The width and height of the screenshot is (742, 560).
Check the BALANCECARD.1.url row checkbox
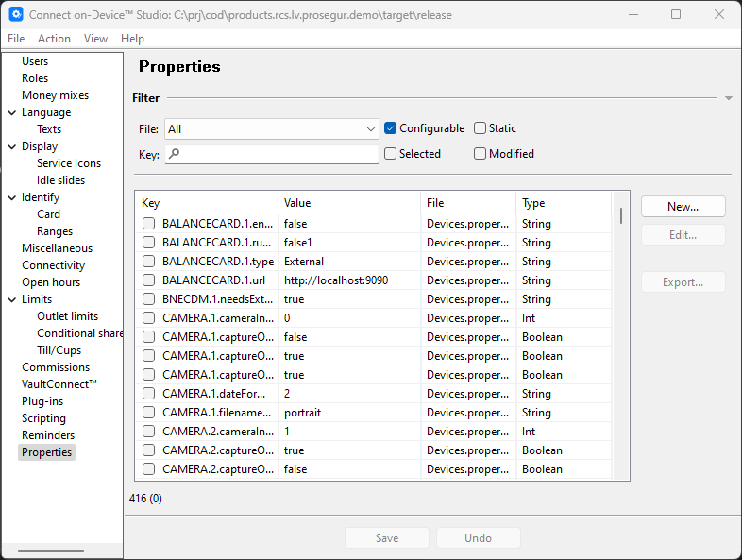[x=148, y=280]
